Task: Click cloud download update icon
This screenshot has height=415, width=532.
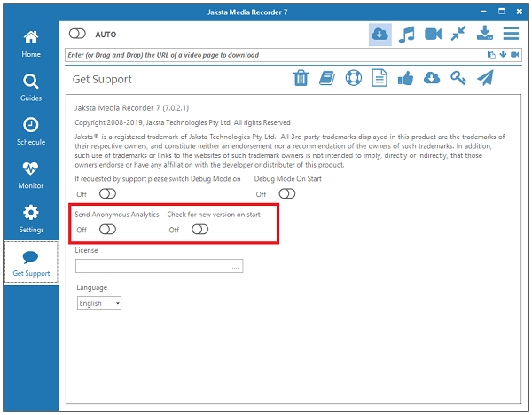Action: (432, 78)
